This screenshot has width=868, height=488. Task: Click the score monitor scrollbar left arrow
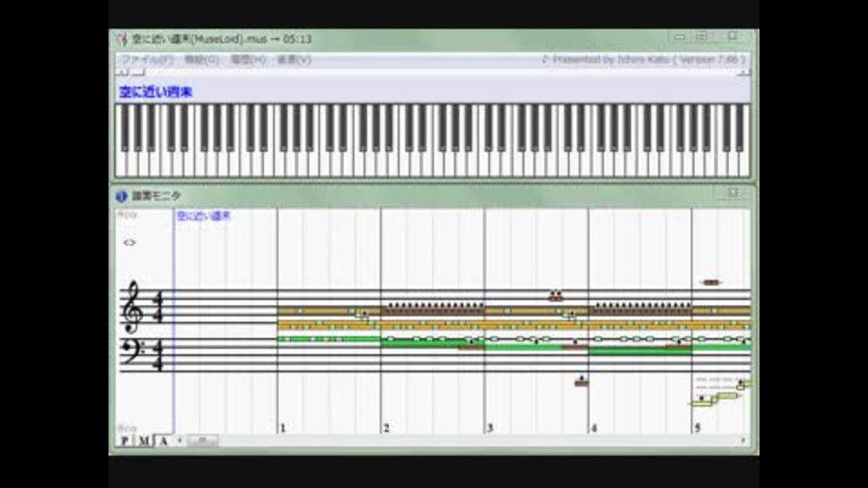click(x=179, y=440)
